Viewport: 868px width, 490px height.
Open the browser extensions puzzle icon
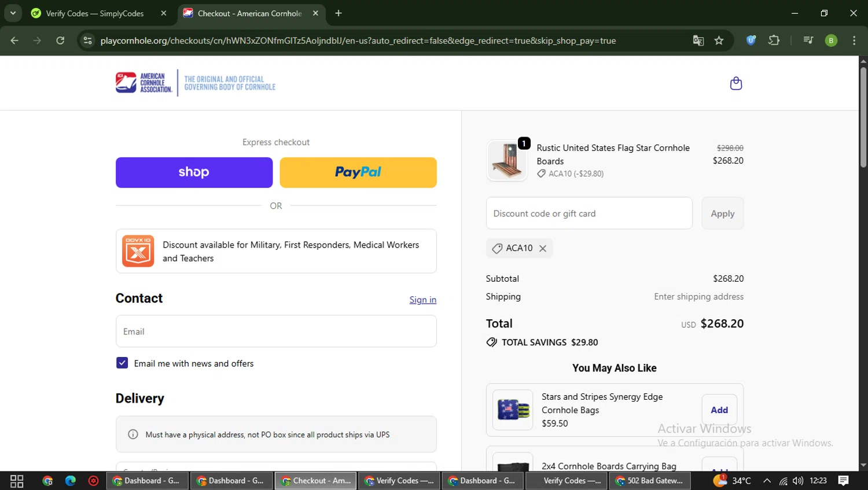[x=774, y=40]
